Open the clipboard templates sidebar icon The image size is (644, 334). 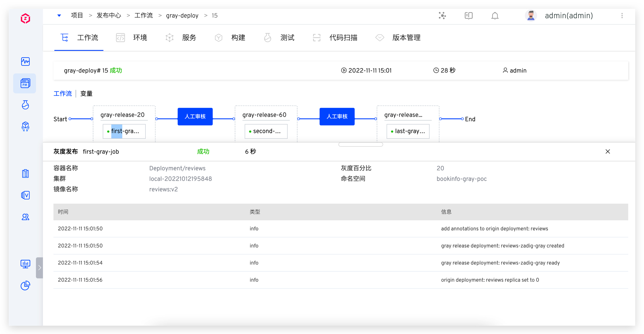(x=25, y=174)
